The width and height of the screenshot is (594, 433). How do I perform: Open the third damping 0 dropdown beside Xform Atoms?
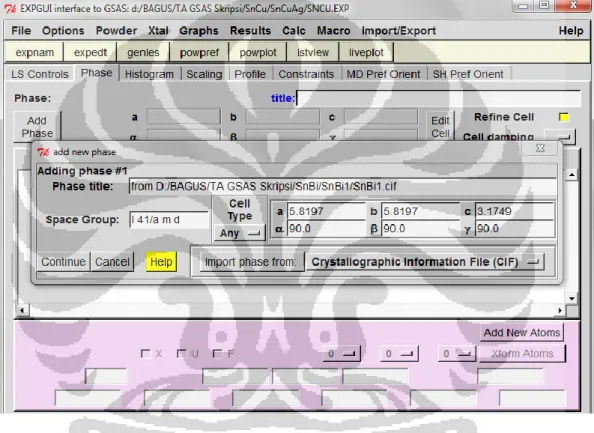pyautogui.click(x=457, y=354)
